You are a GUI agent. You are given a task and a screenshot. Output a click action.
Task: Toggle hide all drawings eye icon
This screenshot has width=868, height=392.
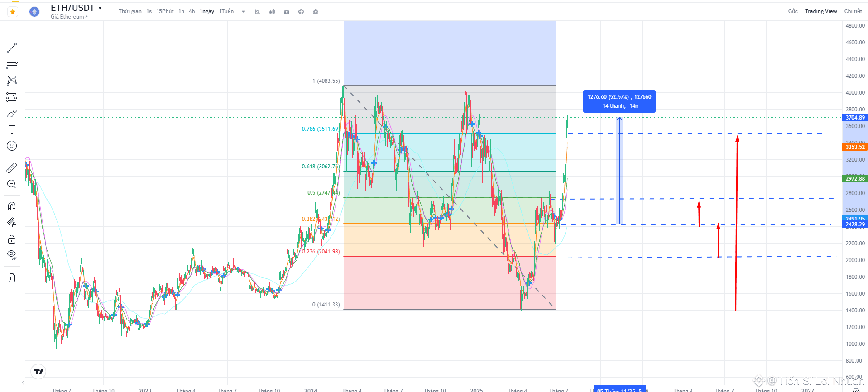pyautogui.click(x=12, y=255)
